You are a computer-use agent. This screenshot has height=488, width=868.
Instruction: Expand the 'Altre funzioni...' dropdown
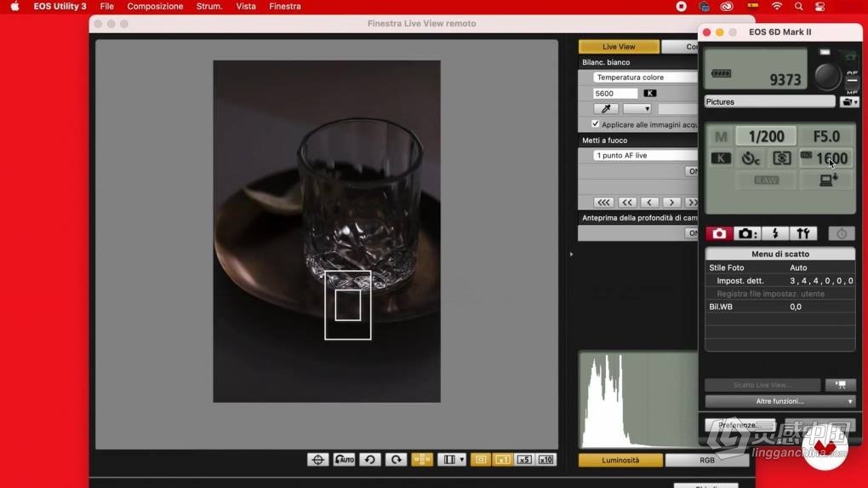click(x=779, y=401)
